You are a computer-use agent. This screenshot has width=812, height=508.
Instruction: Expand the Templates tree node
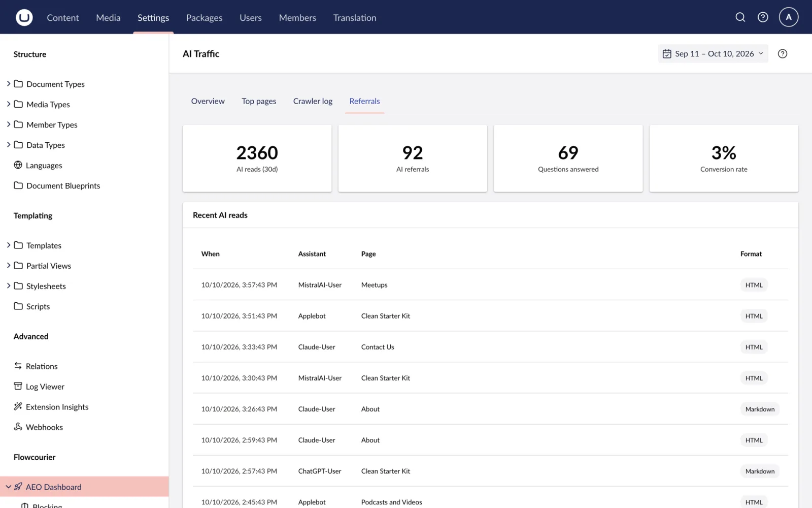click(8, 245)
